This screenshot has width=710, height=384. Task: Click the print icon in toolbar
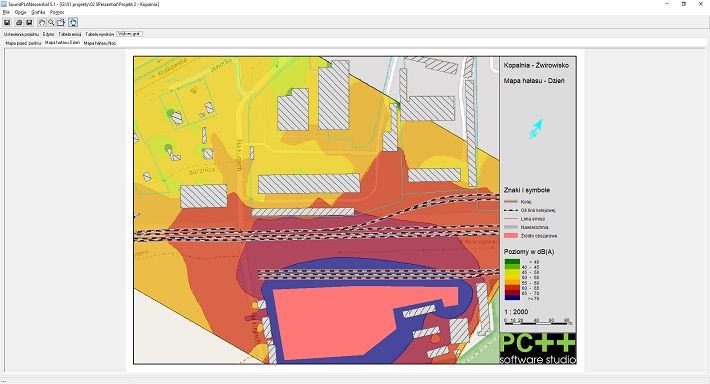(19, 22)
